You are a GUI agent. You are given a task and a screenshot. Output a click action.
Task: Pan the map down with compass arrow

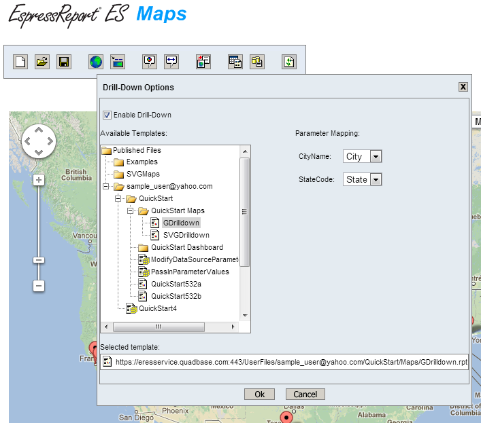click(39, 152)
